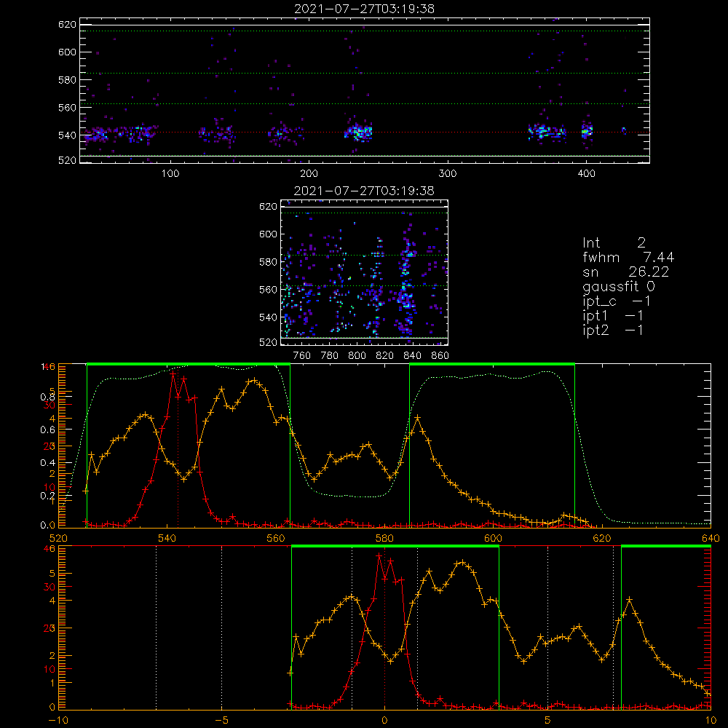Click x-axis label 600 on profile plot
The height and width of the screenshot is (728, 728).
coord(493,539)
